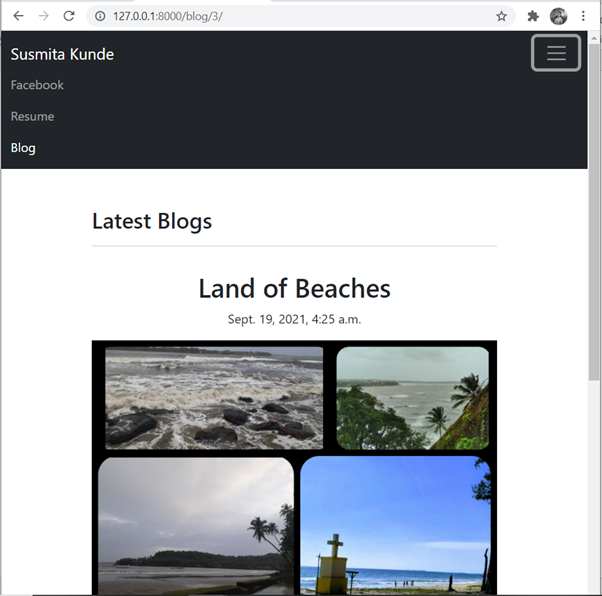Collapse the navbar with the hamburger toggler

[556, 53]
